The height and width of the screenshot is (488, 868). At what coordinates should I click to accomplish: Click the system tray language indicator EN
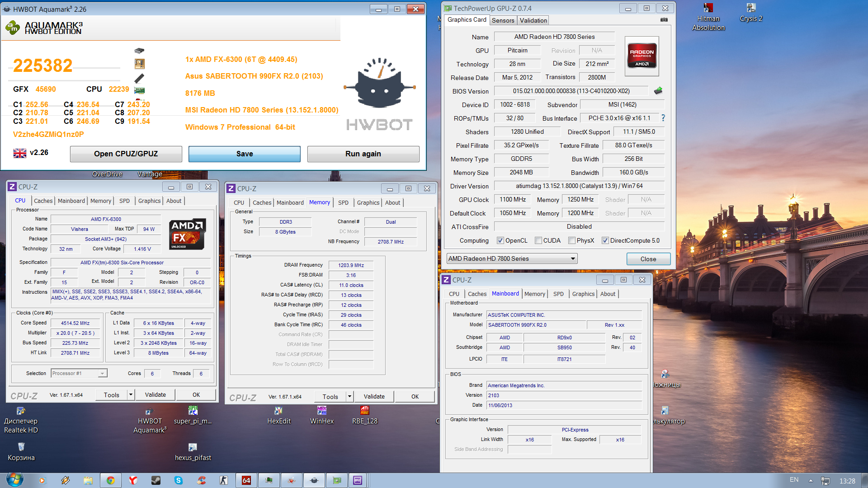pos(794,480)
